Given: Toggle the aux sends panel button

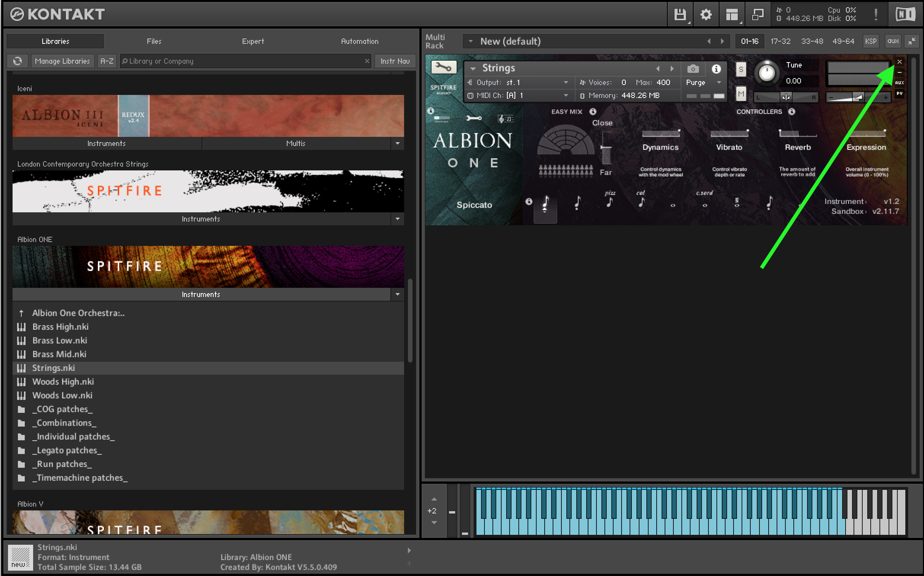Looking at the screenshot, I should coord(893,41).
